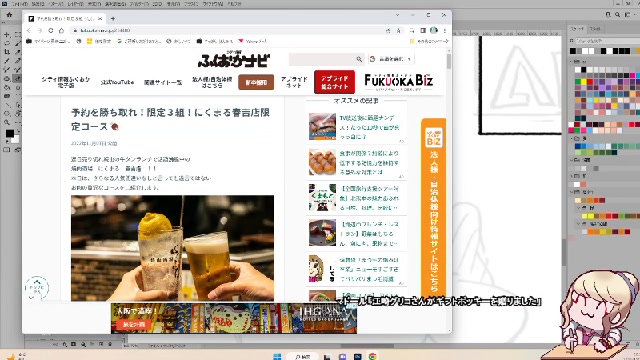Pick the yellow swatch next to red
The image size is (640, 360).
click(x=584, y=82)
